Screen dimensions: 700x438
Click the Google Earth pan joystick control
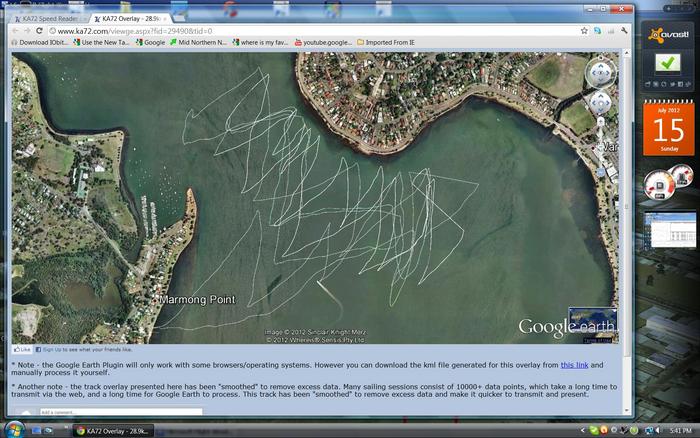coord(599,102)
